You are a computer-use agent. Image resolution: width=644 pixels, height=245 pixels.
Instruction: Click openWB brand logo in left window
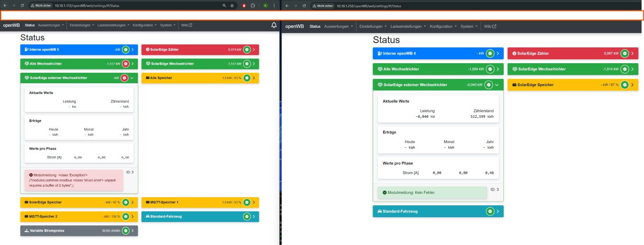tap(11, 25)
